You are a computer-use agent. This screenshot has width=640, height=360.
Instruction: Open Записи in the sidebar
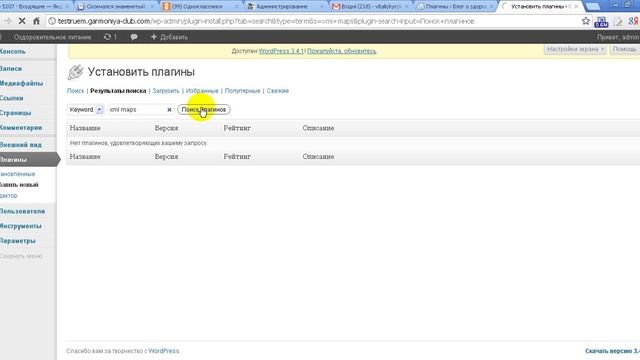coord(11,69)
